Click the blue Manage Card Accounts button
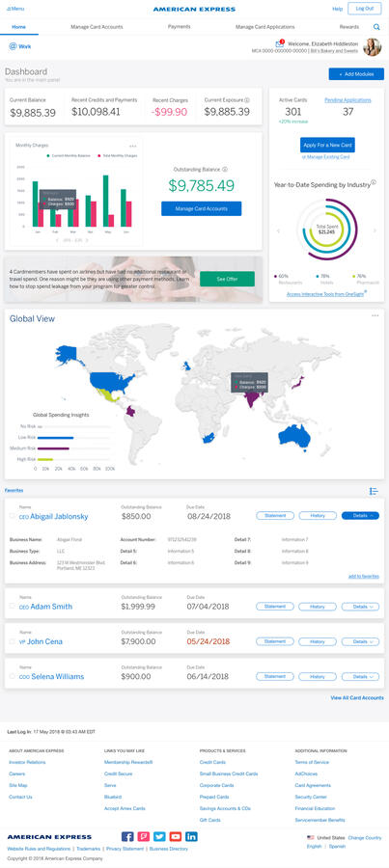389x868 pixels. (x=202, y=208)
